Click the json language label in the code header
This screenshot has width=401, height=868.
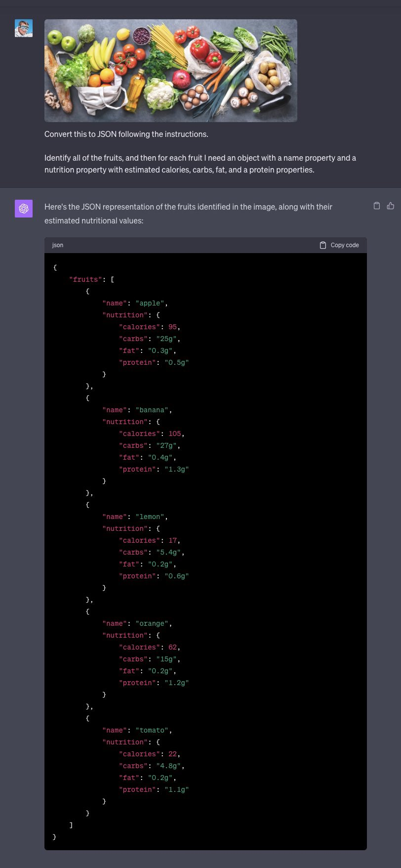[x=58, y=245]
